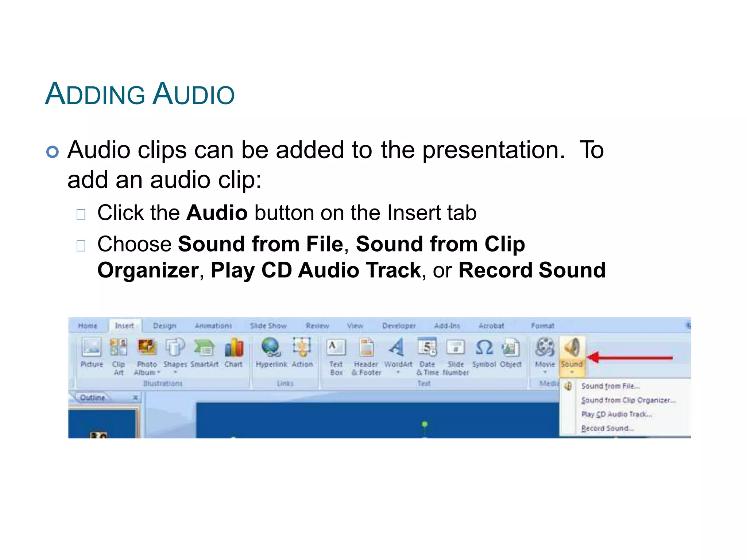Insert a Chart

[233, 352]
